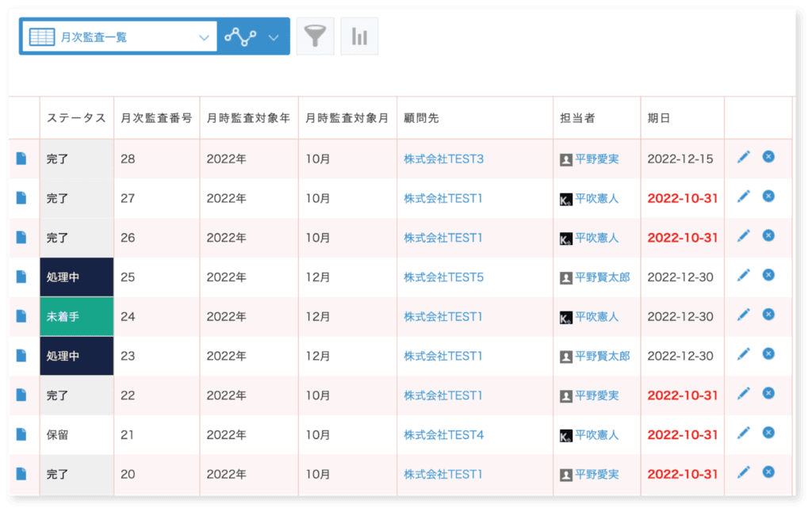812x512 pixels.
Task: Open record details icon for row 20
Action: pos(21,474)
